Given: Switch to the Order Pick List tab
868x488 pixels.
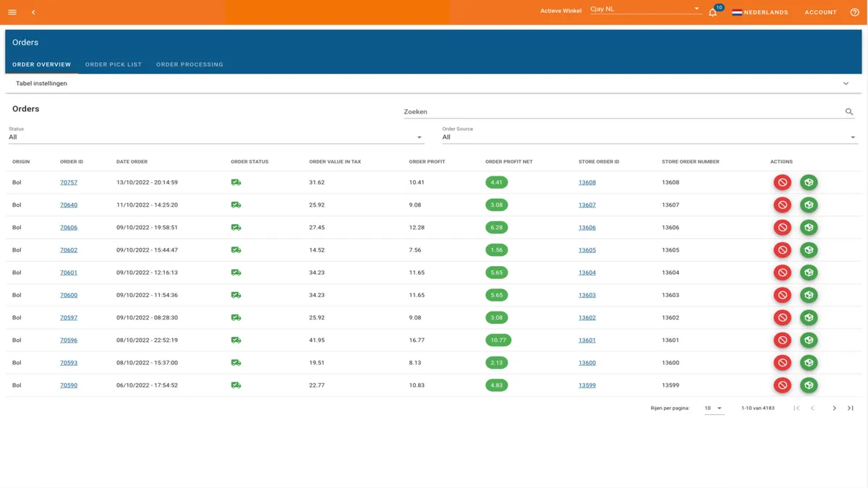Looking at the screenshot, I should pos(114,64).
